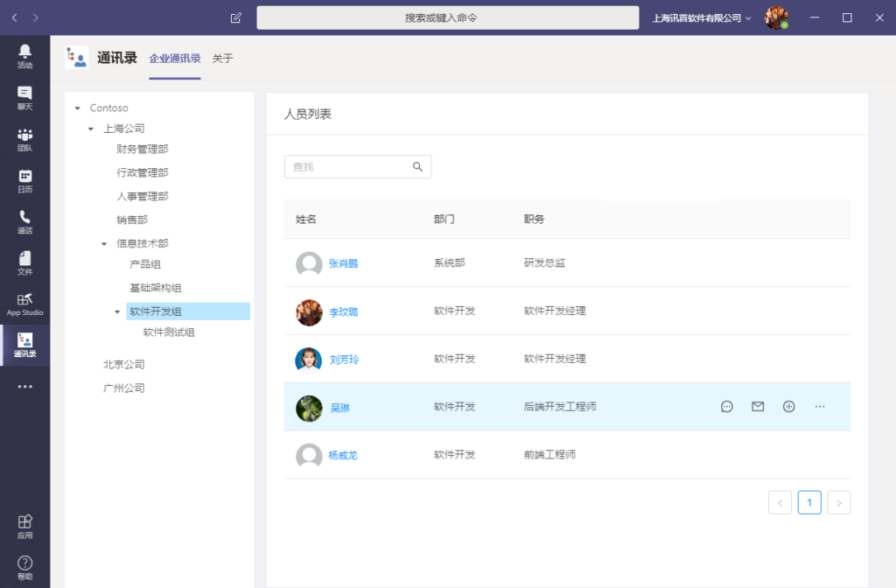Click 李玟璐's avatar picture
The height and width of the screenshot is (588, 896).
tap(309, 312)
